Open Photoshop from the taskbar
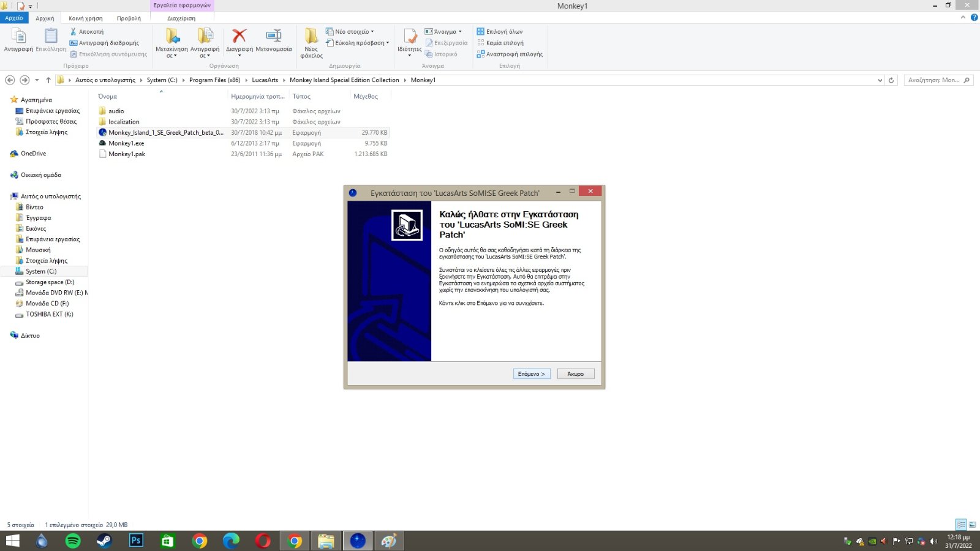This screenshot has width=980, height=551. (136, 541)
